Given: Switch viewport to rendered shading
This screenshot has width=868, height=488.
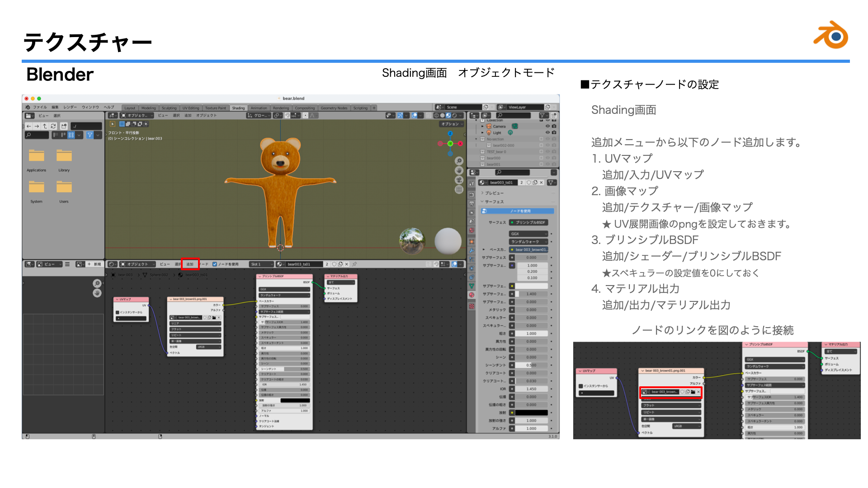Looking at the screenshot, I should coord(454,115).
